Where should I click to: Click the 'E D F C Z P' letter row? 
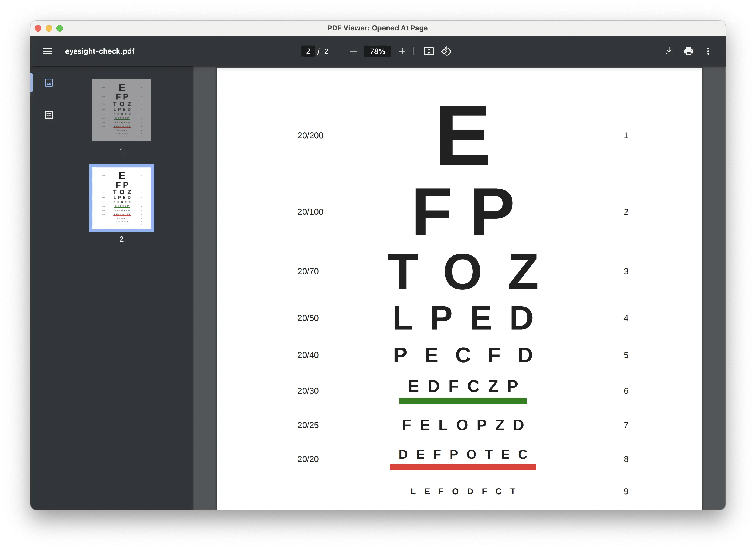(x=463, y=386)
